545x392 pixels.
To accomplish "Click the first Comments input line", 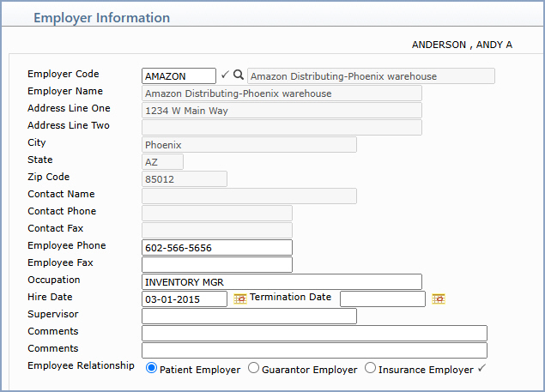I will click(314, 334).
